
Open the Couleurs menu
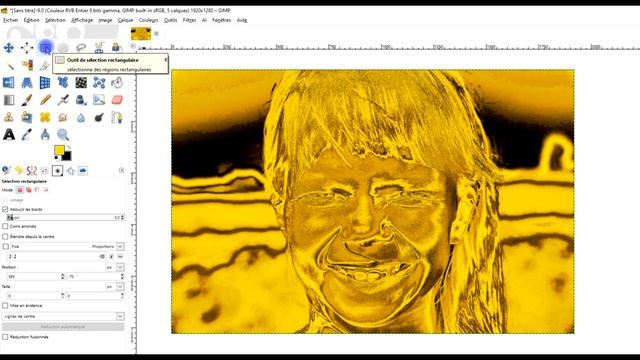148,20
